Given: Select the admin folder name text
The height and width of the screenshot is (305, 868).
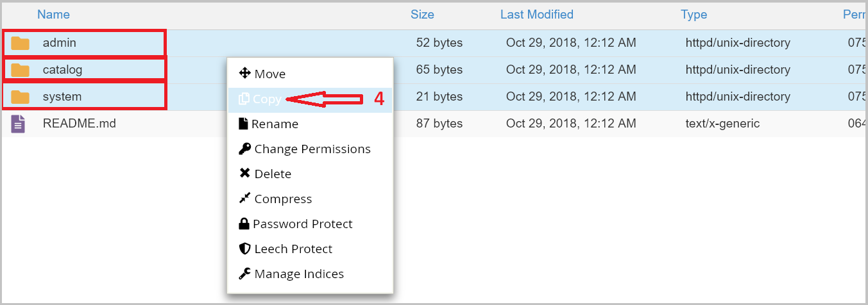Looking at the screenshot, I should click(60, 43).
